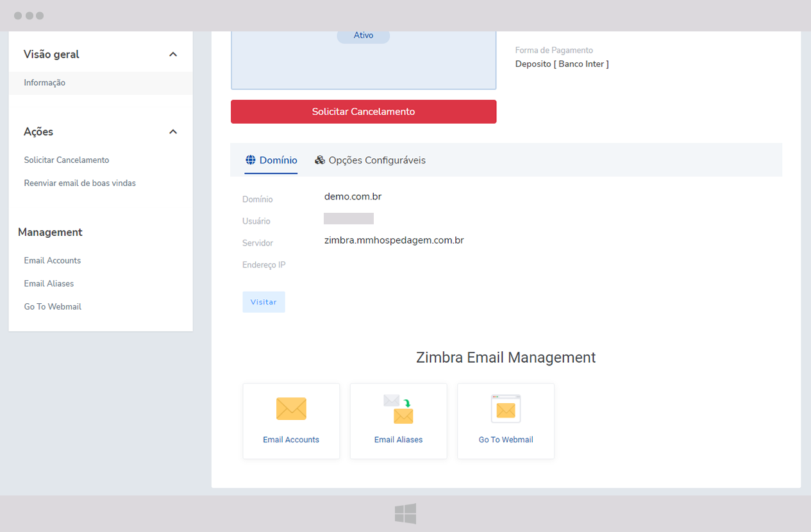The image size is (811, 532).
Task: Click the Endereço IP label
Action: click(x=264, y=265)
